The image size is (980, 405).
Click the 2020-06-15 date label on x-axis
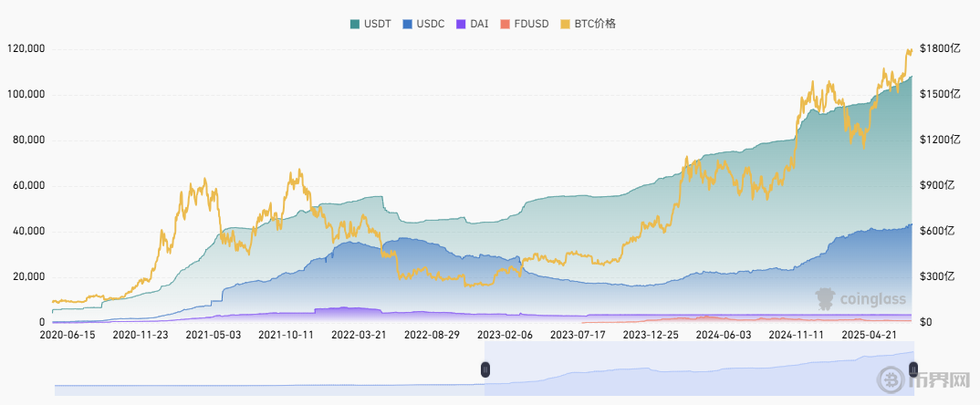(x=68, y=335)
